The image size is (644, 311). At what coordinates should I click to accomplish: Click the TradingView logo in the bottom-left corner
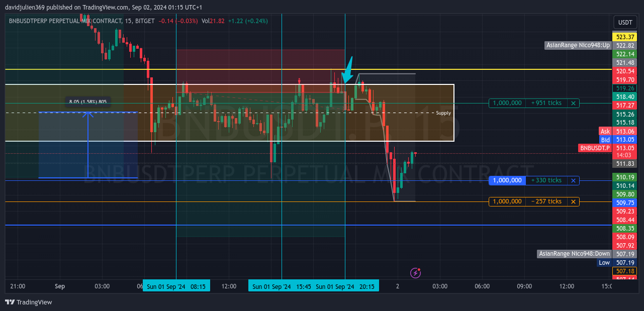pyautogui.click(x=29, y=302)
